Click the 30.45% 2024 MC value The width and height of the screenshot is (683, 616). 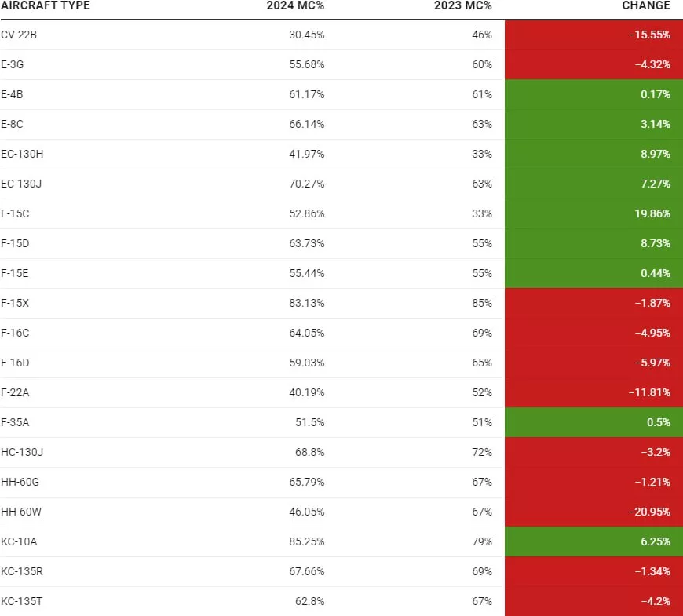306,35
